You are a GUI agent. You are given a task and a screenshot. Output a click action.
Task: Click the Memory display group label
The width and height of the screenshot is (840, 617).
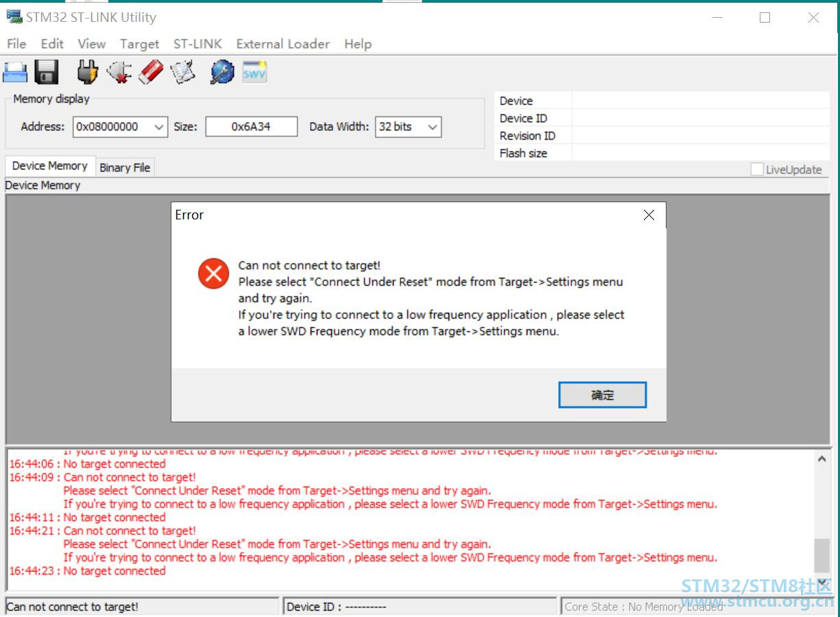[51, 99]
